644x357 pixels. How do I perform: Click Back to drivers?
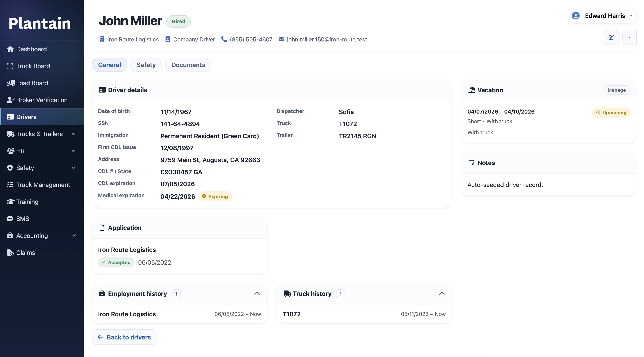click(x=124, y=337)
